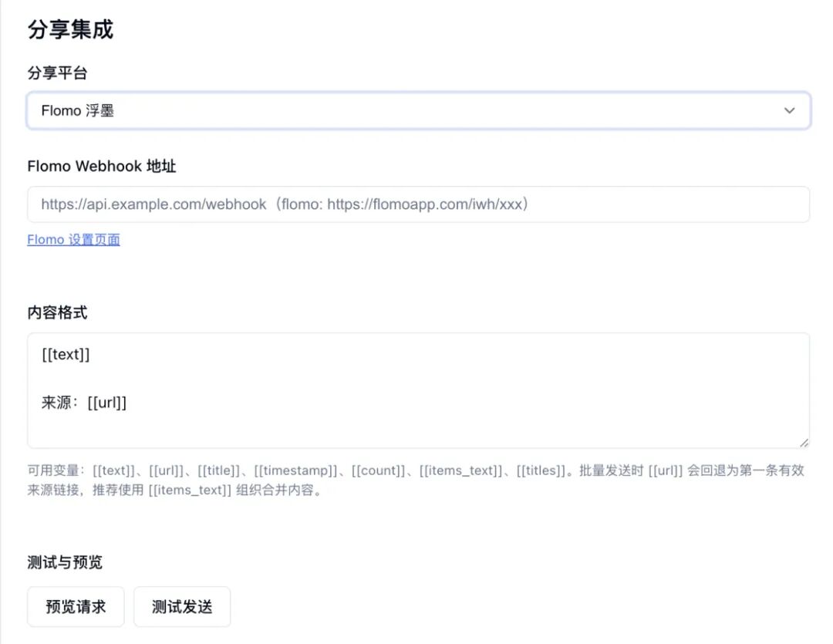
Task: Click the 测试发送 button
Action: pos(182,606)
